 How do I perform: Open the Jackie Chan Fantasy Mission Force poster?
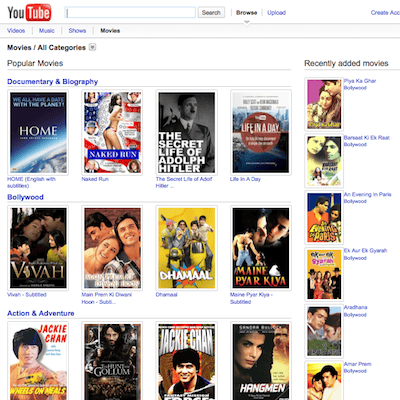[x=187, y=361]
